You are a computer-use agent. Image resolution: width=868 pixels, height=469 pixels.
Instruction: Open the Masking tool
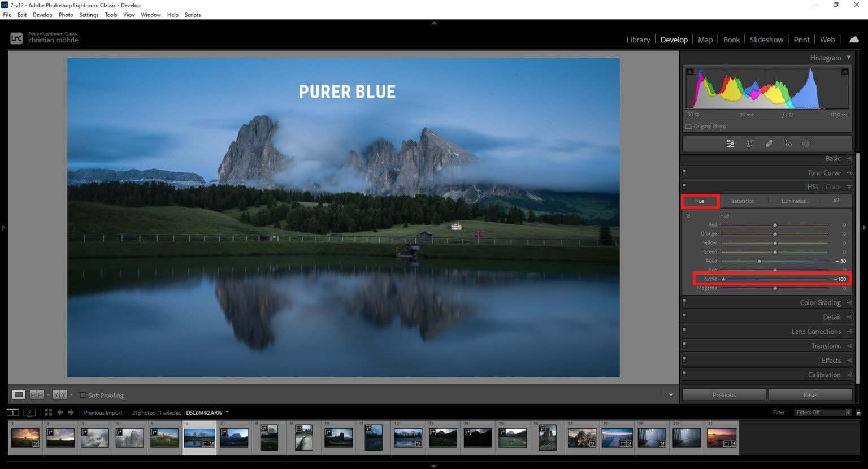coord(806,144)
